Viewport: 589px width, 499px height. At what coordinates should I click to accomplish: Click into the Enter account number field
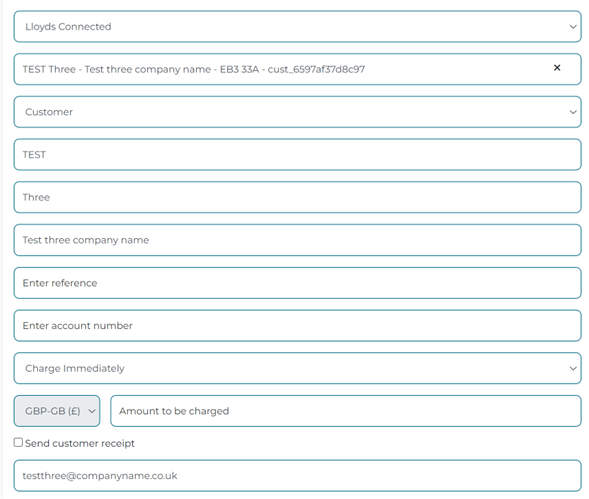pos(298,325)
